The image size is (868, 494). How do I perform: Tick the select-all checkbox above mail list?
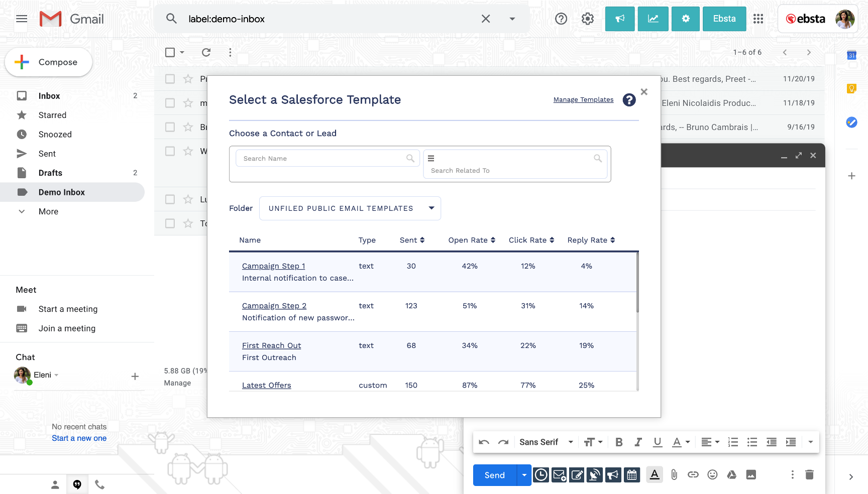click(170, 52)
